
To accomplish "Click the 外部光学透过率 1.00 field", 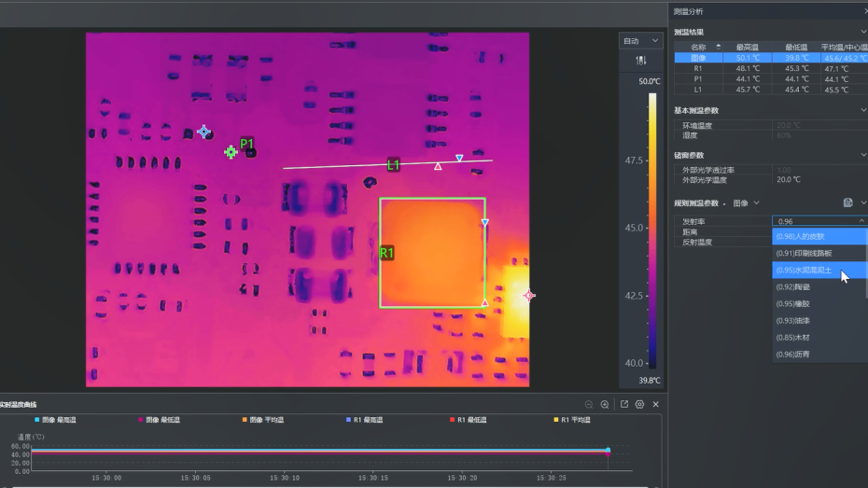I will click(x=819, y=170).
